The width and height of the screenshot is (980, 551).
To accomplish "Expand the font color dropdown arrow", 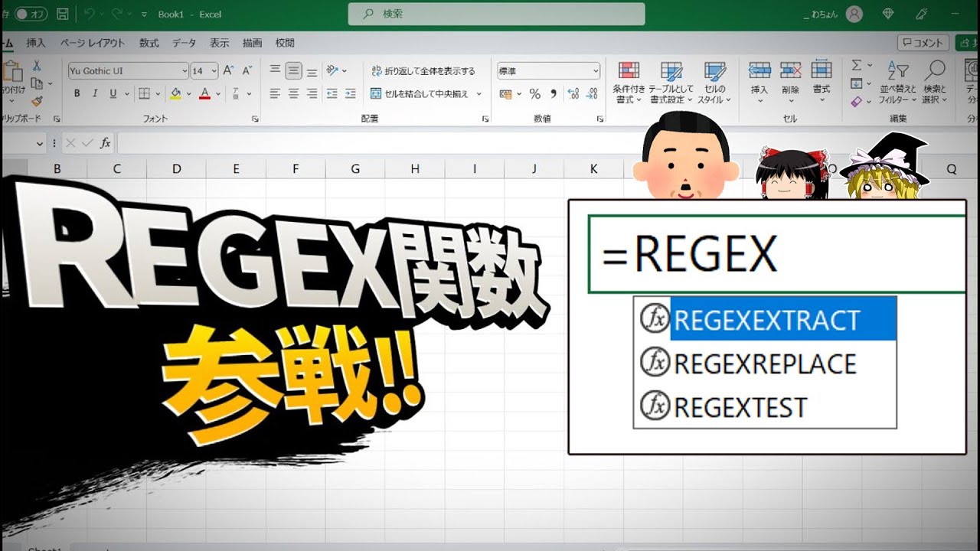I will coord(218,94).
